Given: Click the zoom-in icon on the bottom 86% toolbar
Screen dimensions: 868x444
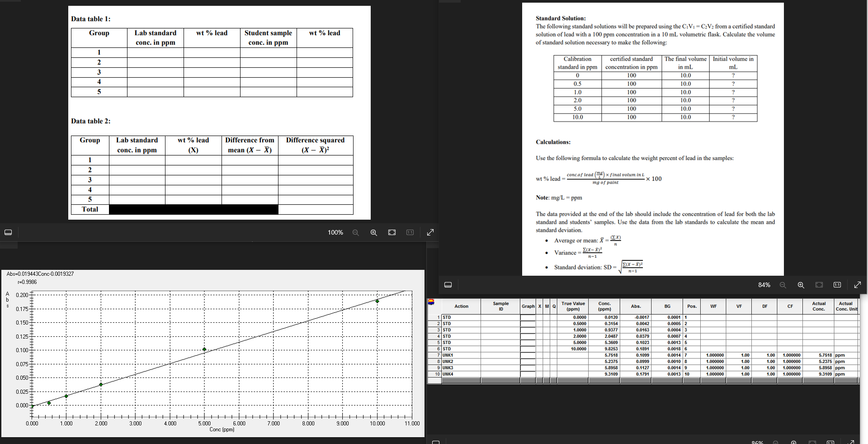Looking at the screenshot, I should click(793, 443).
